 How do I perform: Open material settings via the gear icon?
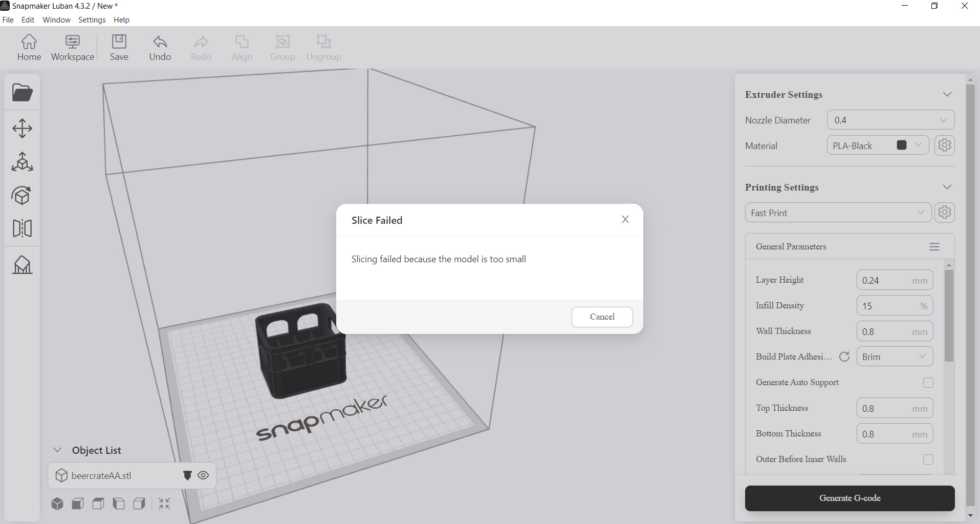pos(944,145)
